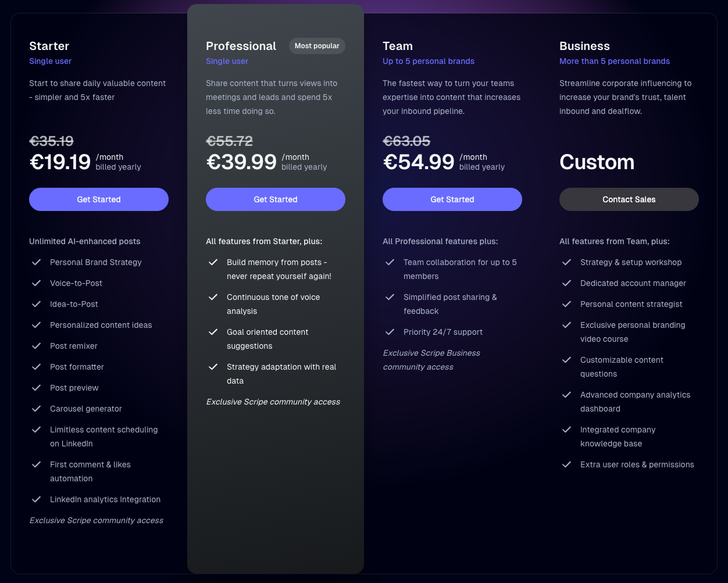The height and width of the screenshot is (583, 728).
Task: Click Exclusive Scripe Business community access text
Action: 431,360
